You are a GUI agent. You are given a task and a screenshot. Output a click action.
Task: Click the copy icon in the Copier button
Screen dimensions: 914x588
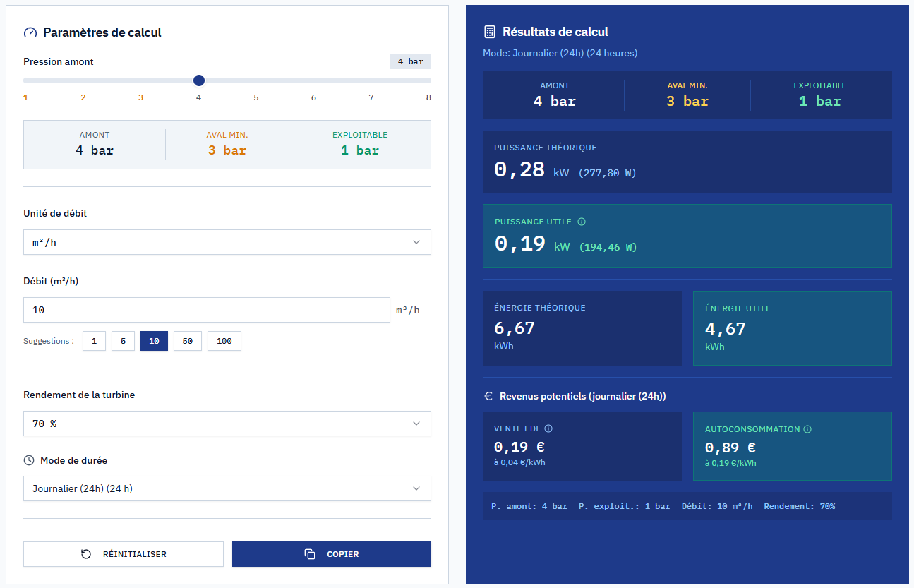pyautogui.click(x=310, y=554)
